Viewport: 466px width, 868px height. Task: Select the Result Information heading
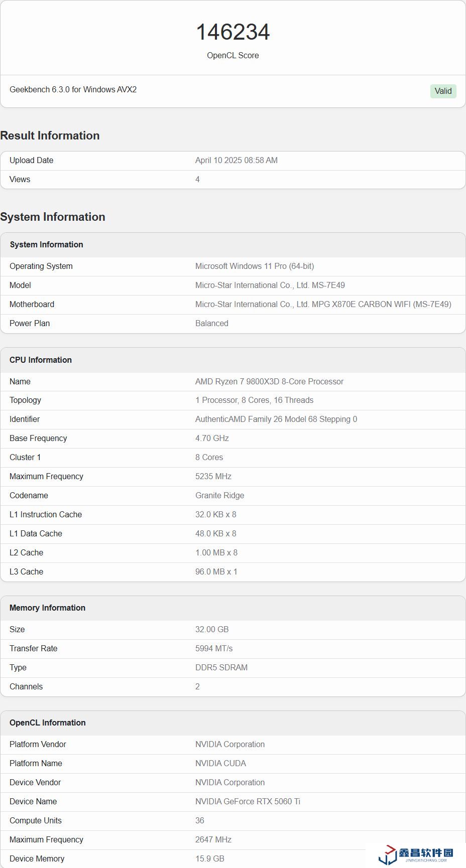(50, 135)
